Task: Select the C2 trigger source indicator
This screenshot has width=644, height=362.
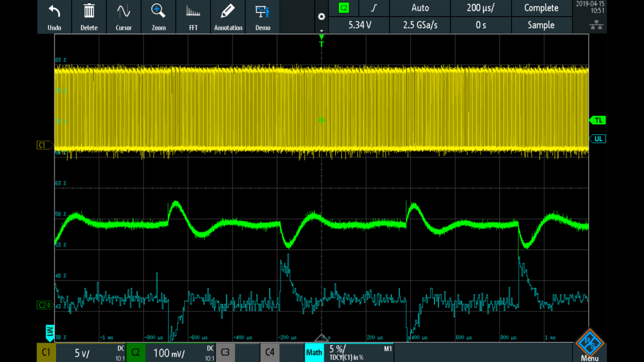Action: [344, 8]
